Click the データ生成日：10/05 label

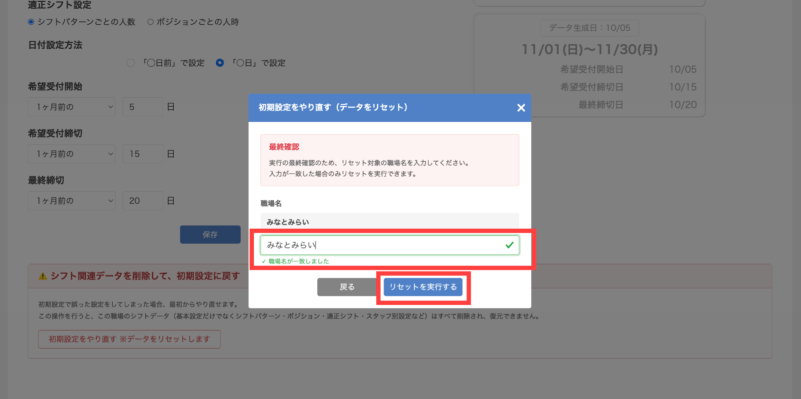point(590,28)
